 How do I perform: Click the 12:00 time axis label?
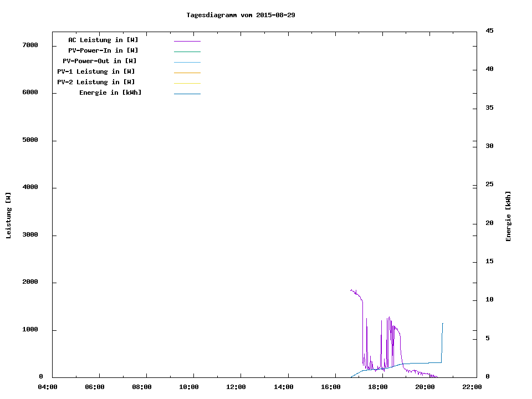(x=236, y=387)
